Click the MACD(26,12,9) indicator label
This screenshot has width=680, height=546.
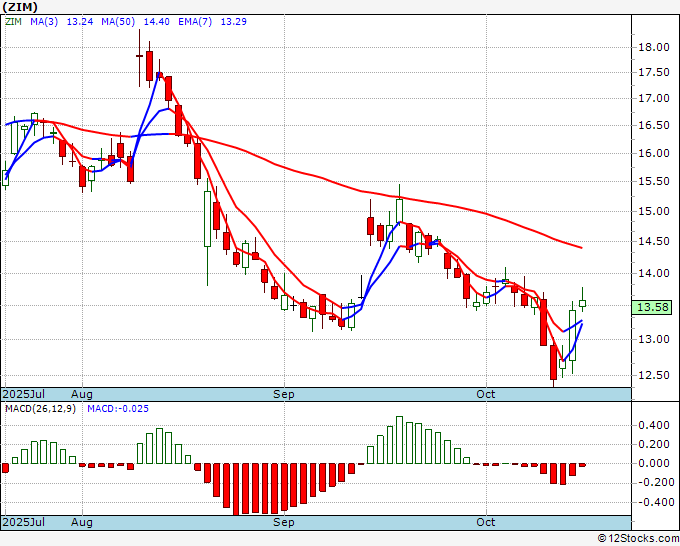tap(40, 409)
